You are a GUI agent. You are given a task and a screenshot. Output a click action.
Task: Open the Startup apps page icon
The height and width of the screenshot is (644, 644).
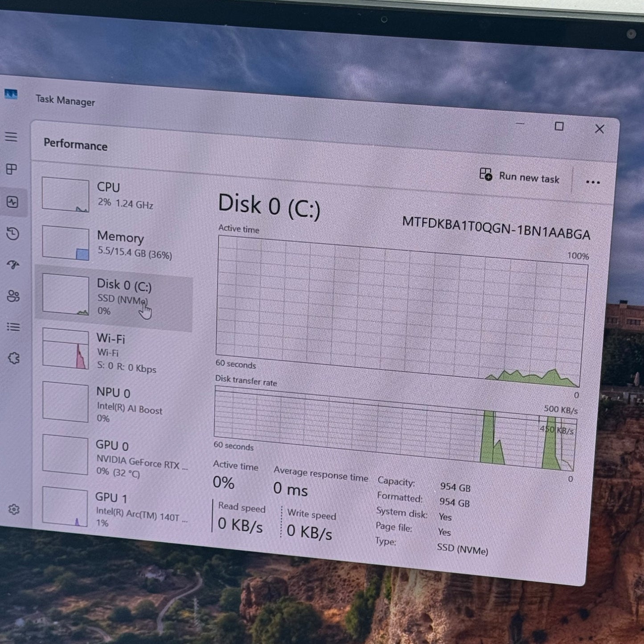tap(13, 265)
